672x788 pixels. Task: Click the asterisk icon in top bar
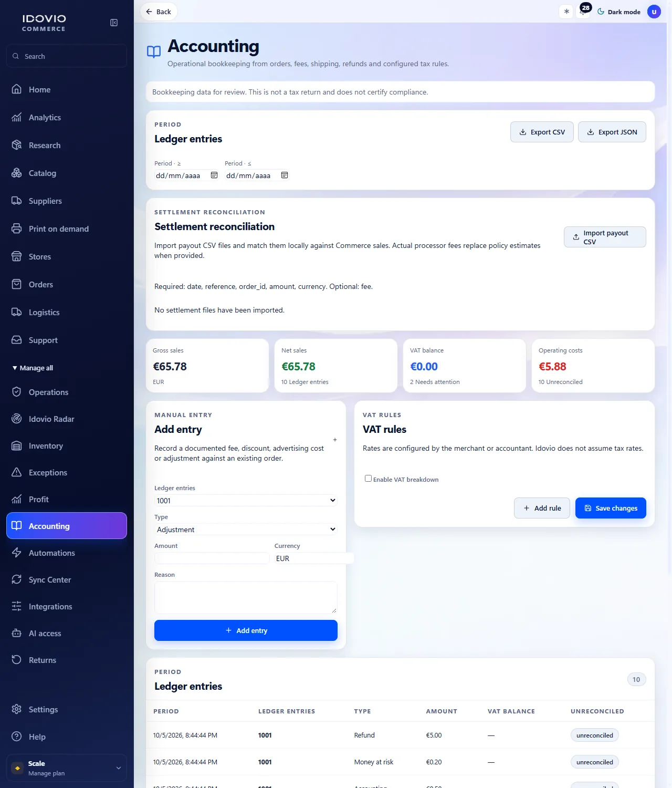566,12
